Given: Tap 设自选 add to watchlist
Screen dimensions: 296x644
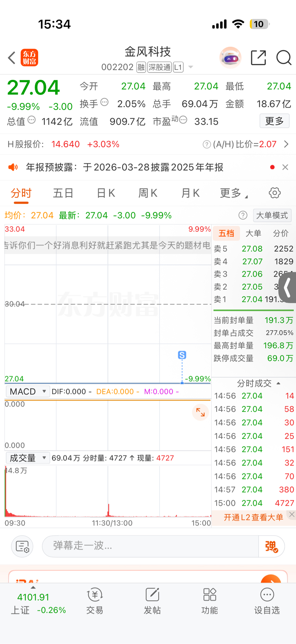Looking at the screenshot, I should [x=267, y=601].
